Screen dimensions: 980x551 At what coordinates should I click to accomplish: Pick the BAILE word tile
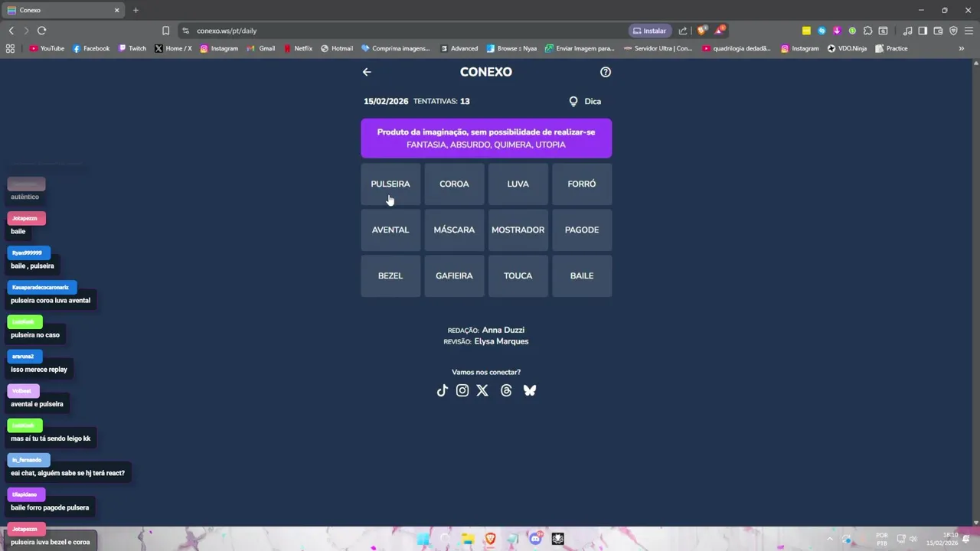[582, 275]
